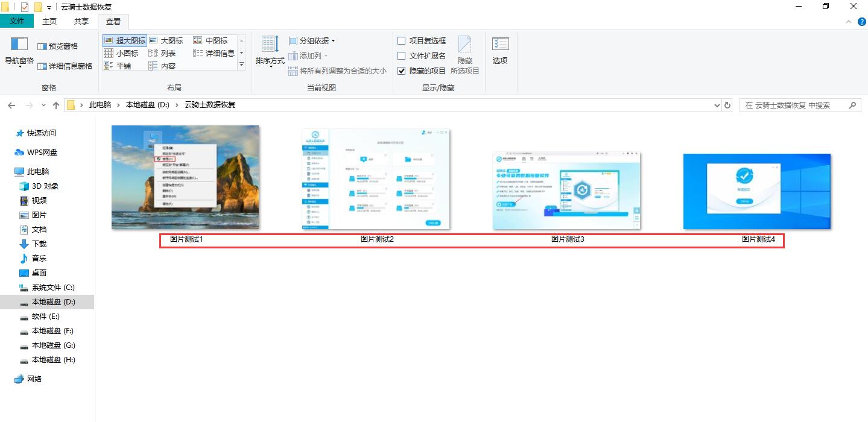The image size is (868, 422).
Task: Toggle 文件扩展名 checkbox
Action: pos(402,55)
